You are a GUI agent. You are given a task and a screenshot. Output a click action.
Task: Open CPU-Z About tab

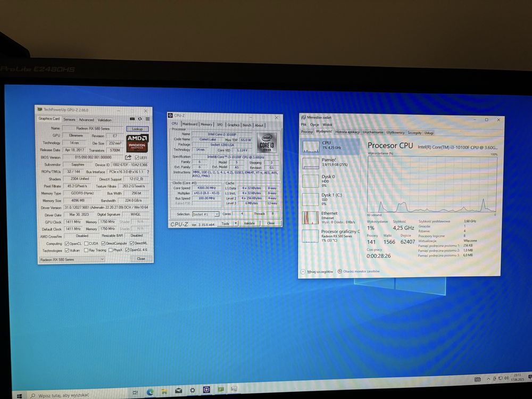click(259, 125)
